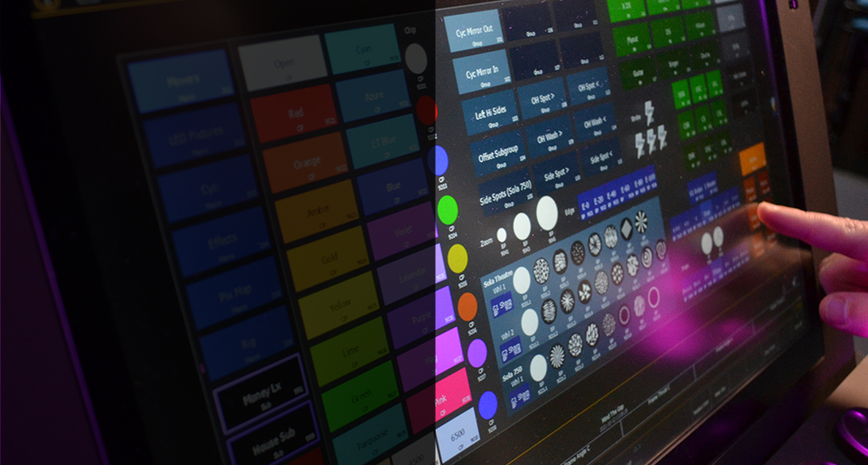Tap the House Sub button

coord(273,439)
